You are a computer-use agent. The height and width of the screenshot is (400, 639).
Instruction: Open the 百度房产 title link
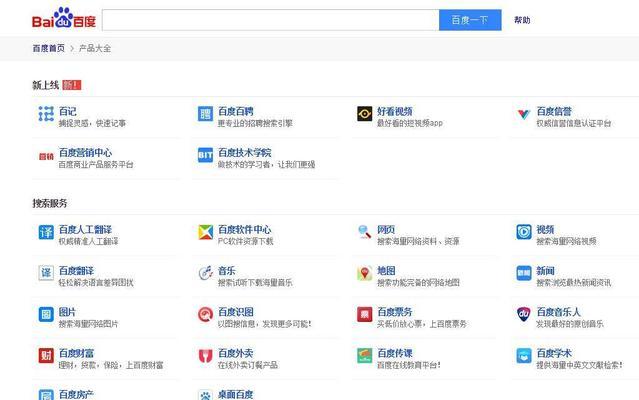click(76, 394)
